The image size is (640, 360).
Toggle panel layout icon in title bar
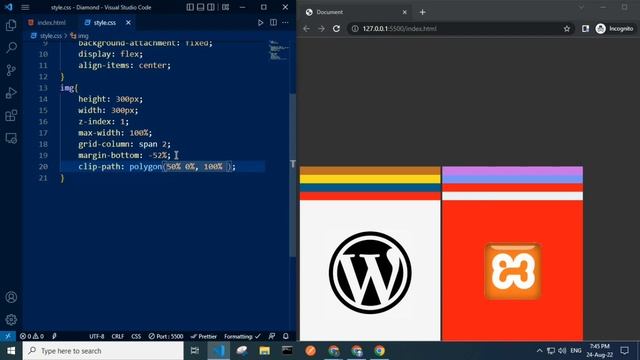pos(200,7)
